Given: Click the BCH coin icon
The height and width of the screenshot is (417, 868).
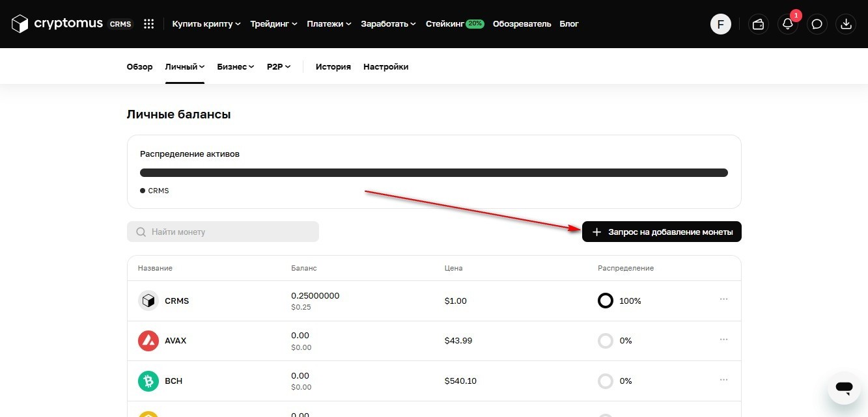Looking at the screenshot, I should click(x=148, y=381).
